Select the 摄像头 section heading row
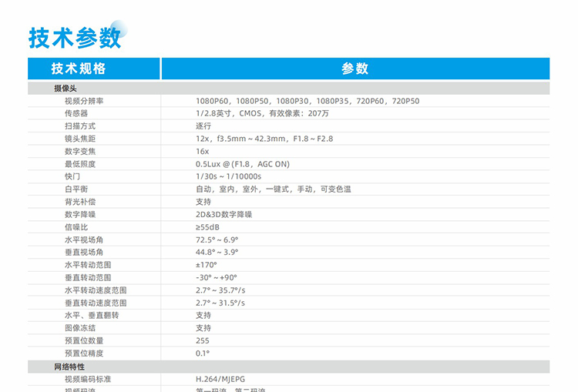 pyautogui.click(x=65, y=89)
